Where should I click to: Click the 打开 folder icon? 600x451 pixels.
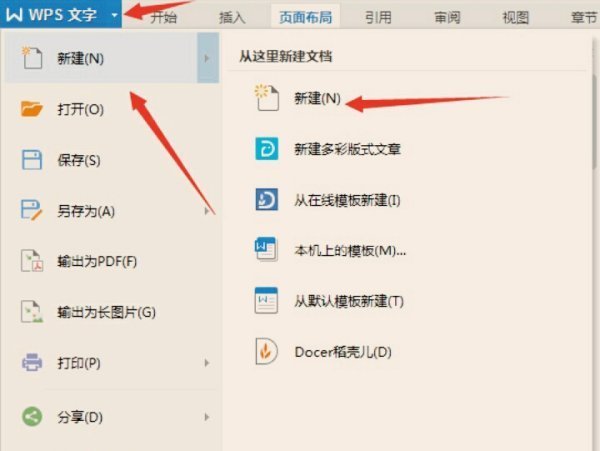(31, 110)
